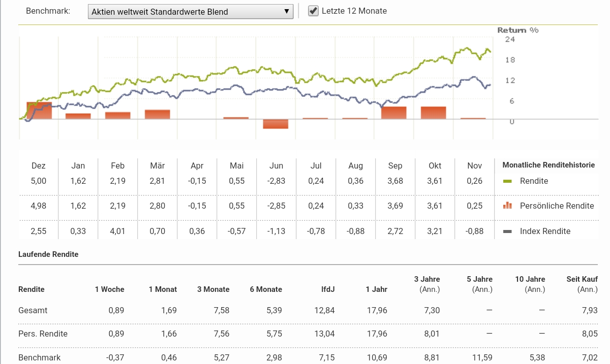Select the 1 Woche column header
The image size is (610, 364).
109,289
